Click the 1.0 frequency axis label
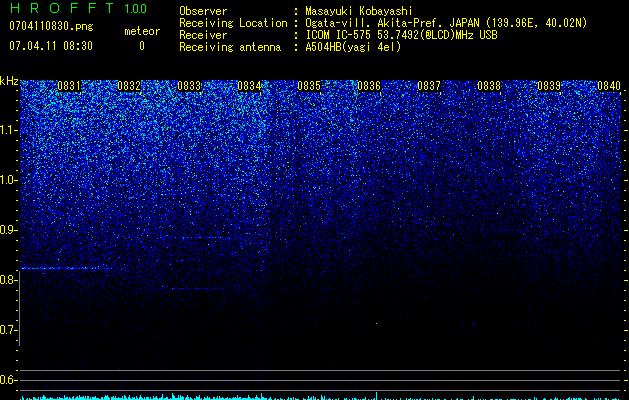The image size is (629, 400). pos(9,180)
